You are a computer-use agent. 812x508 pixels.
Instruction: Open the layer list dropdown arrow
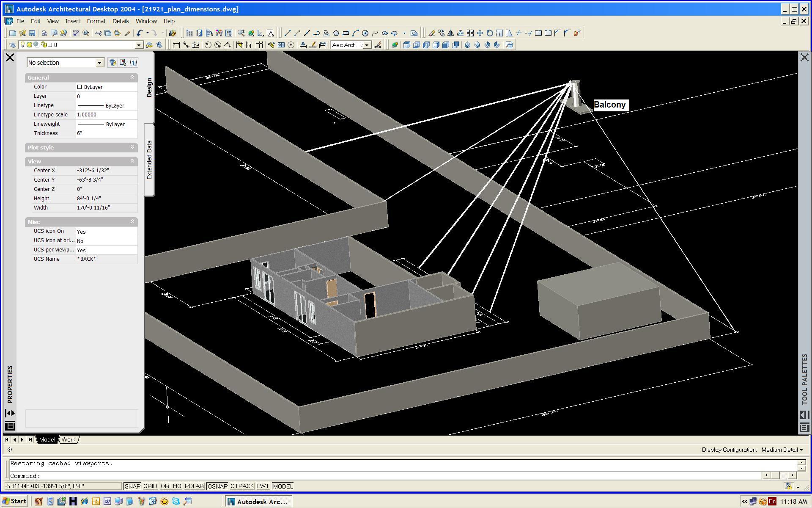pos(139,45)
